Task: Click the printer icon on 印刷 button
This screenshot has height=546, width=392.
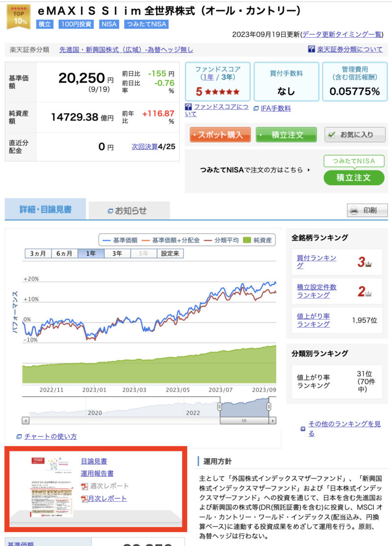Action: [x=354, y=210]
